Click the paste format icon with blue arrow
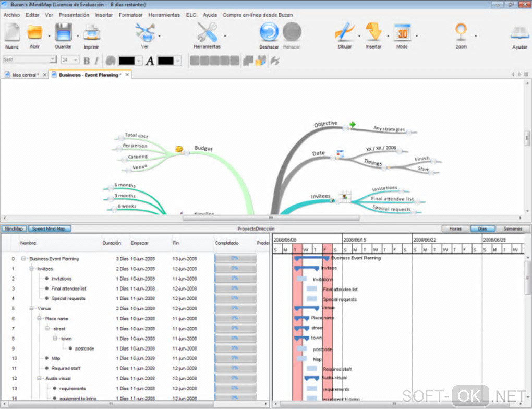532x409 pixels. pyautogui.click(x=261, y=61)
